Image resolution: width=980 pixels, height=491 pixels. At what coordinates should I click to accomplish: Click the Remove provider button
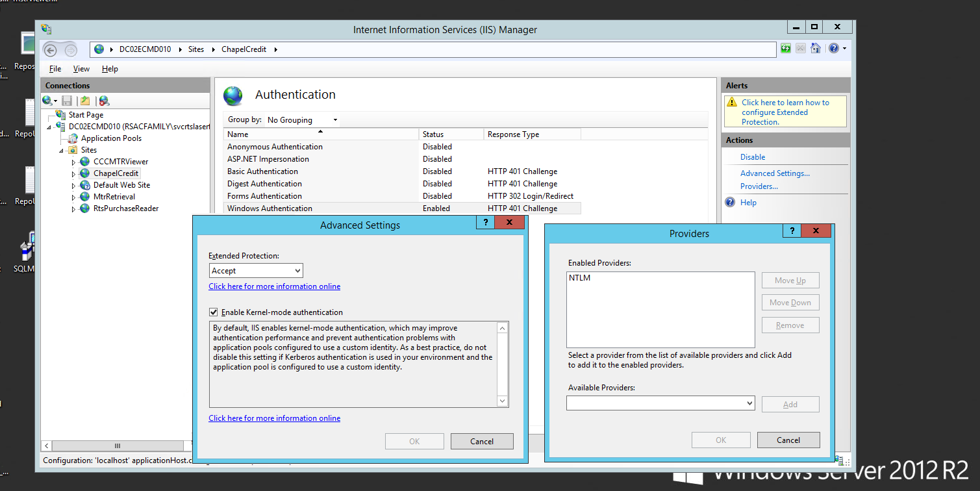790,325
